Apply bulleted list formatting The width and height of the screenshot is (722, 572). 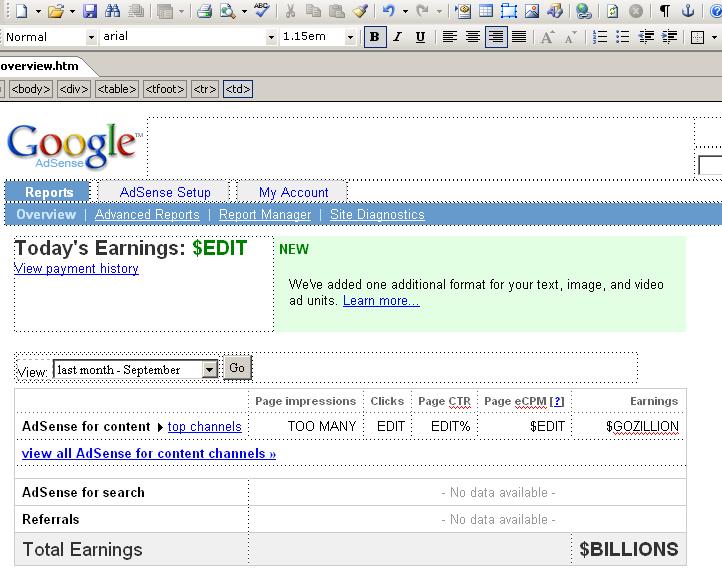click(x=623, y=37)
